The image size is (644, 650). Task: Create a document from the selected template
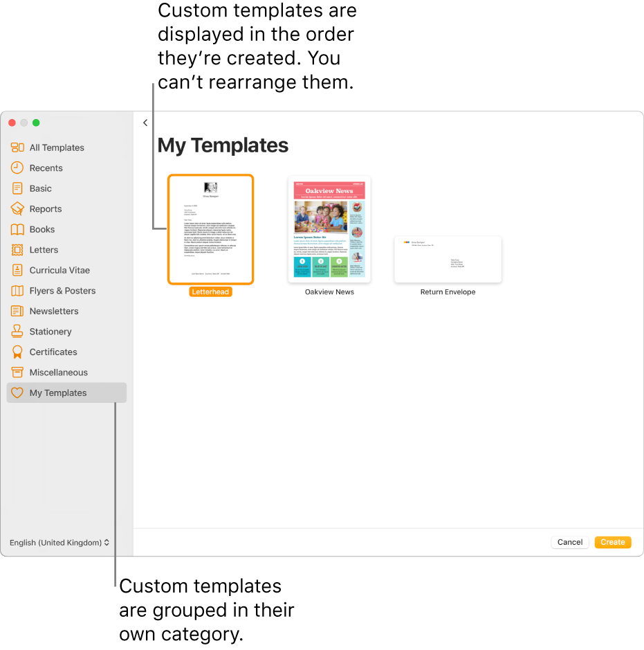pyautogui.click(x=612, y=542)
